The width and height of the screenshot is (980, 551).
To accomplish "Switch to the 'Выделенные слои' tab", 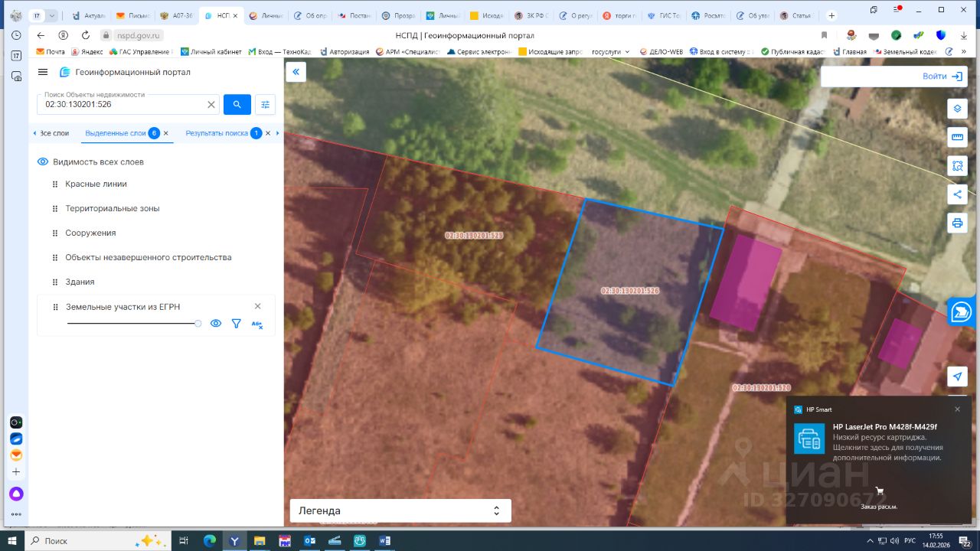I will pyautogui.click(x=115, y=133).
